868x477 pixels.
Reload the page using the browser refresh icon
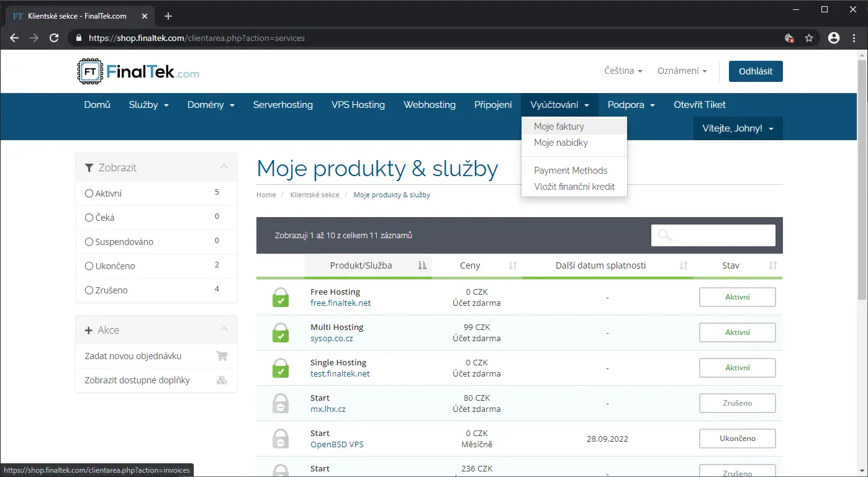[54, 38]
